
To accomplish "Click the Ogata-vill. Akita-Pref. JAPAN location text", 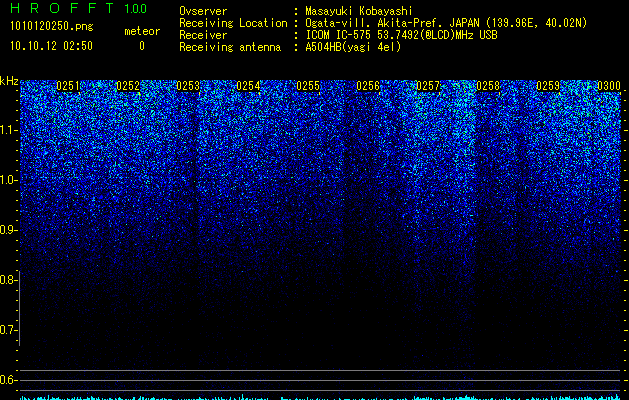I will pyautogui.click(x=446, y=23).
